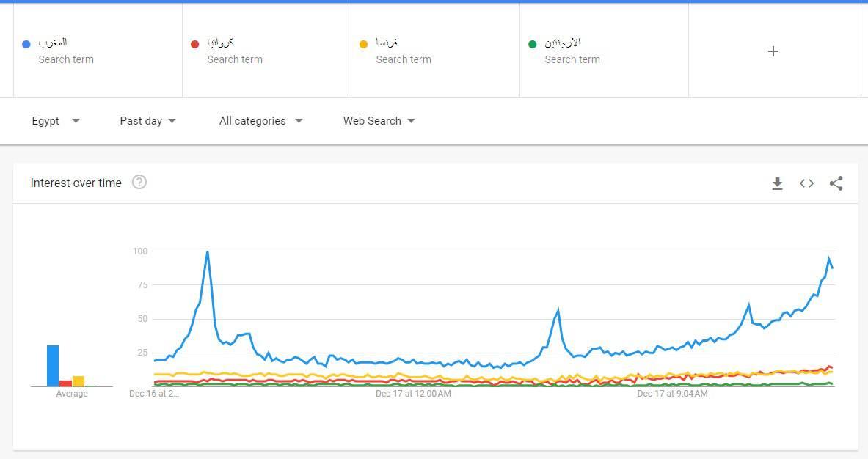
Task: Click the yellow dot for فرنسا
Action: (x=363, y=44)
